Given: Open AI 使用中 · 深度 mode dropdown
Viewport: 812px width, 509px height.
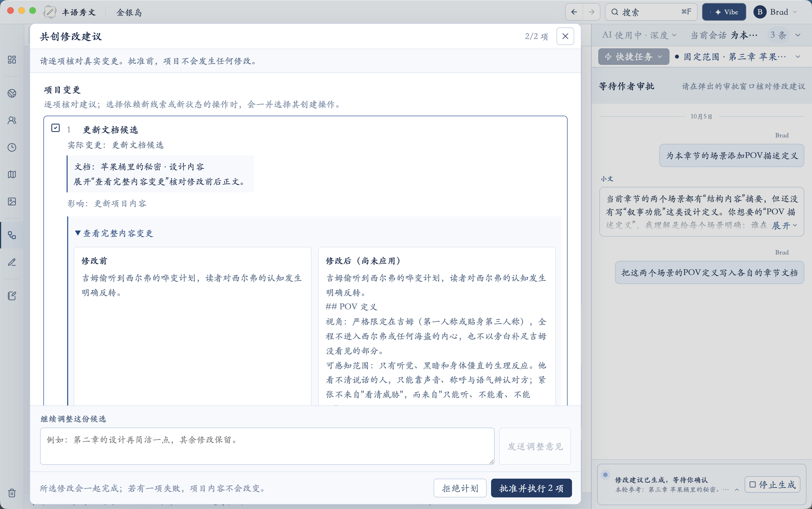Looking at the screenshot, I should click(x=639, y=35).
